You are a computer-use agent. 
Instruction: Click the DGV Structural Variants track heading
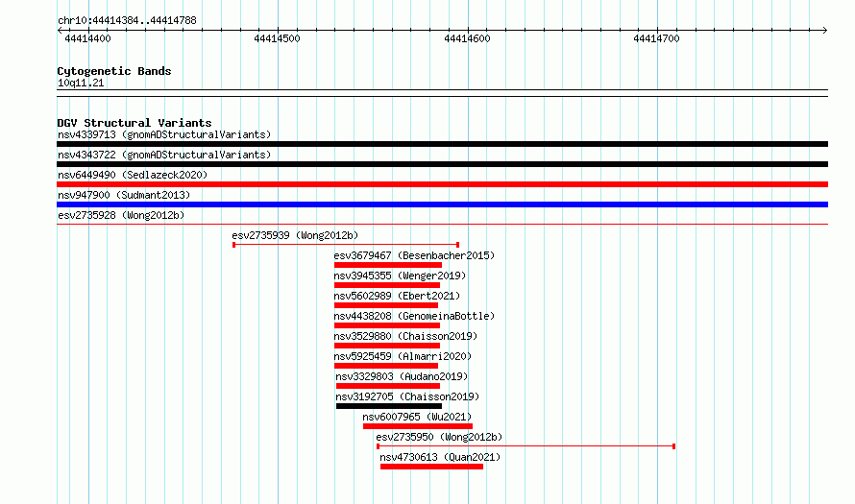coord(134,123)
